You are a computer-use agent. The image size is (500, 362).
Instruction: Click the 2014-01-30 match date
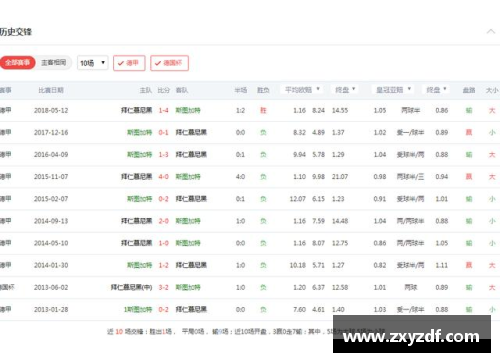51,265
